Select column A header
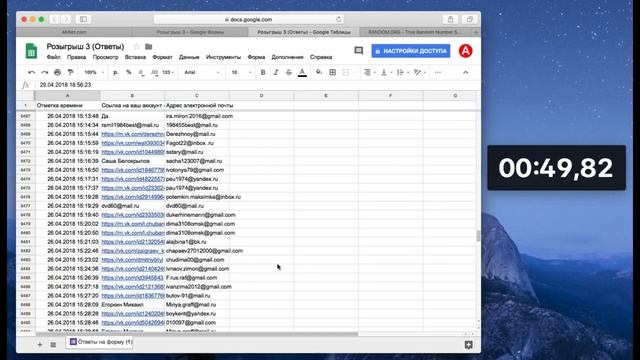Viewport: 640px width, 360px height. coord(67,96)
